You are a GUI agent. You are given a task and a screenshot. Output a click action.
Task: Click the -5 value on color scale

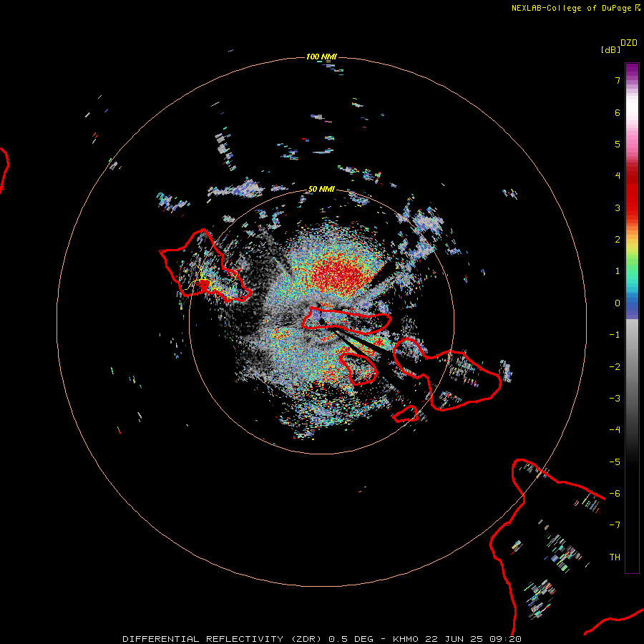(x=615, y=462)
